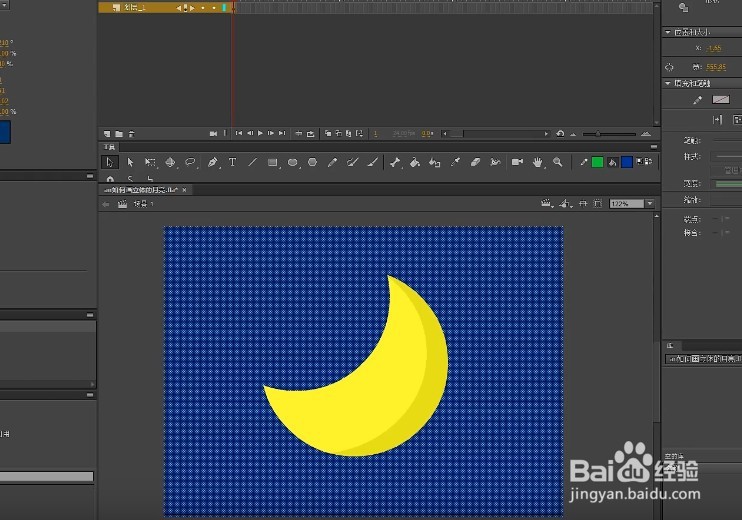Screen dimensions: 742x520
Task: Toggle clip content outside stage
Action: point(598,203)
